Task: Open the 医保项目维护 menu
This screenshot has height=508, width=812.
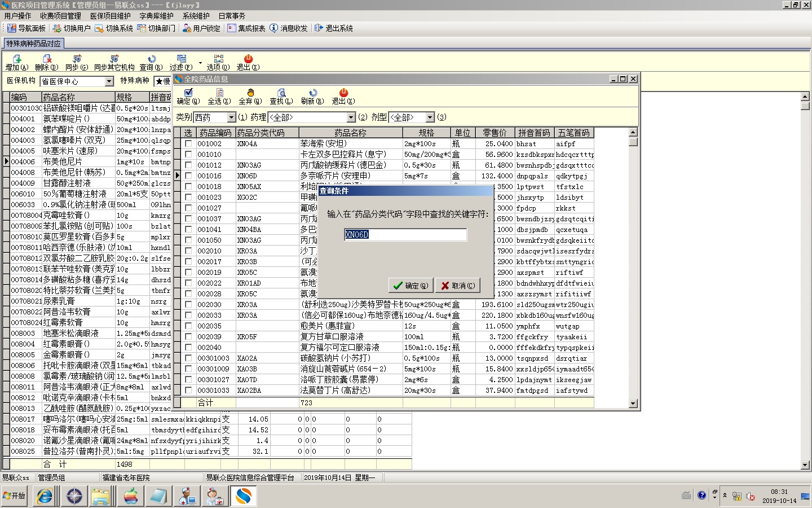Action: pos(110,16)
